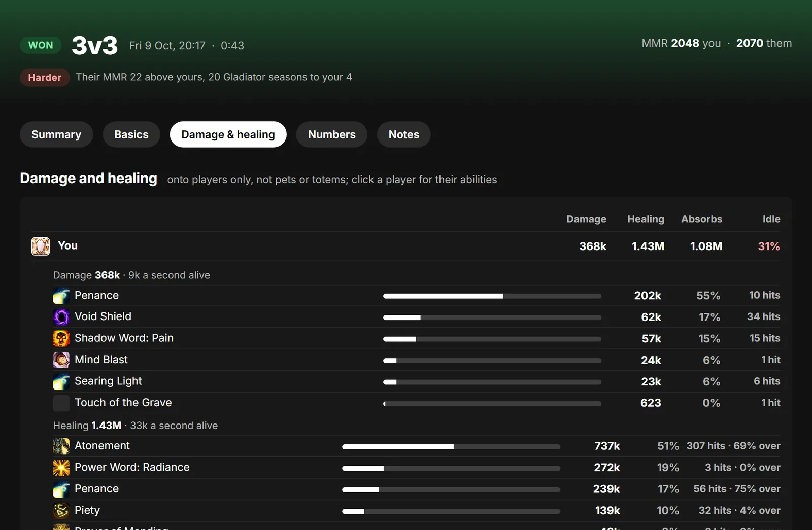Screen dimensions: 812x530
Task: Click the WON result badge
Action: [41, 45]
